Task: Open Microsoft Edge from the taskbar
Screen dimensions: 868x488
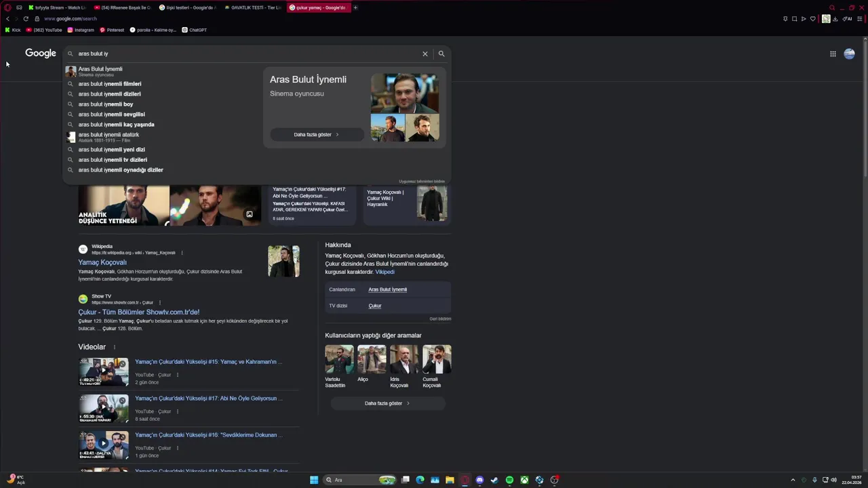Action: point(420,480)
